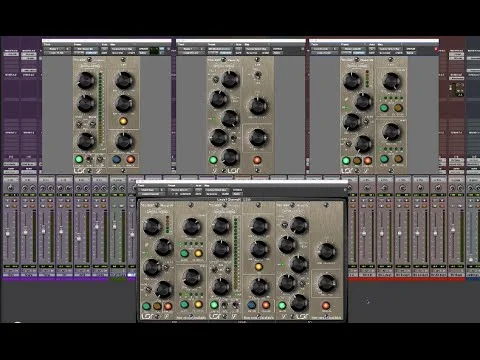The image size is (480, 360).
Task: Toggle the yellow button in the left plugin window
Action: [x=123, y=121]
